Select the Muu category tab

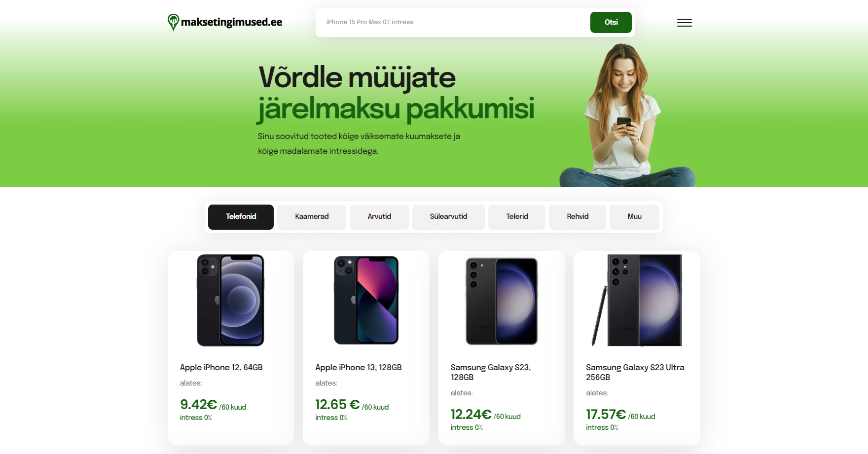pos(634,217)
